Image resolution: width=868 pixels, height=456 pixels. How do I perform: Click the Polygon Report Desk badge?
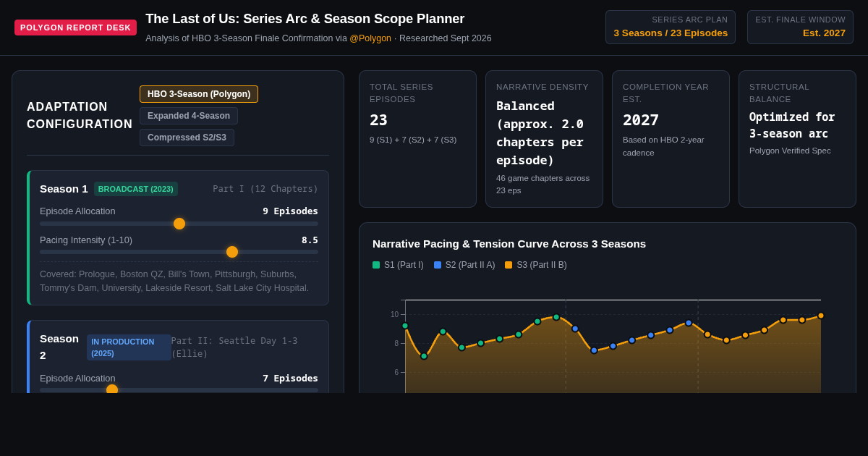coord(75,28)
